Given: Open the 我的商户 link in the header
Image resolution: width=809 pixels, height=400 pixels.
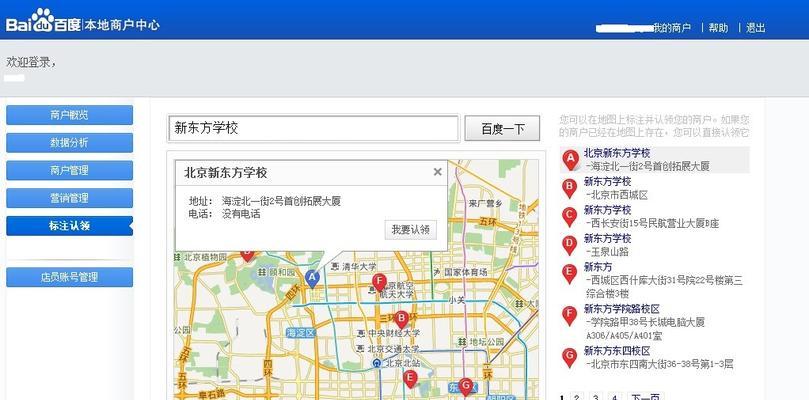Looking at the screenshot, I should pos(672,28).
